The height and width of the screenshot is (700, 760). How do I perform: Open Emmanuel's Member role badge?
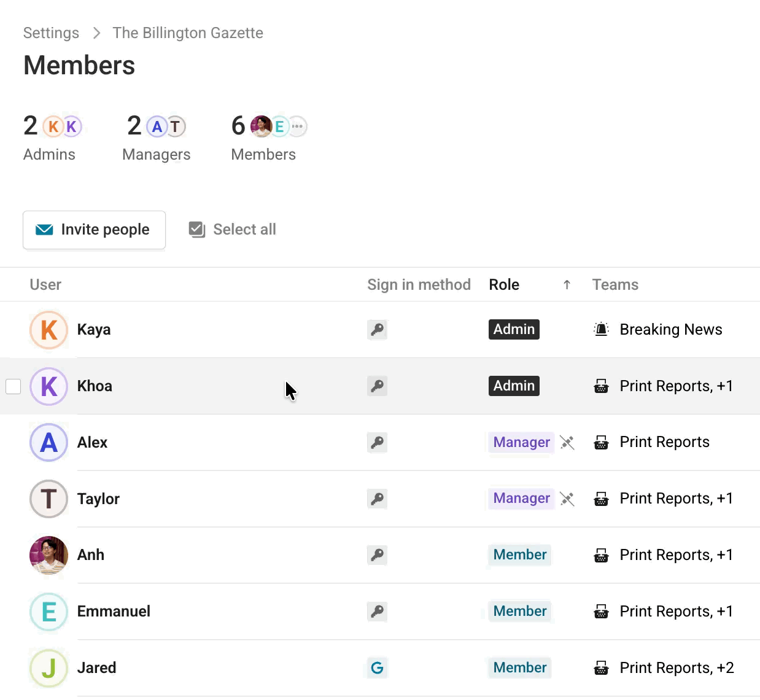pyautogui.click(x=520, y=612)
